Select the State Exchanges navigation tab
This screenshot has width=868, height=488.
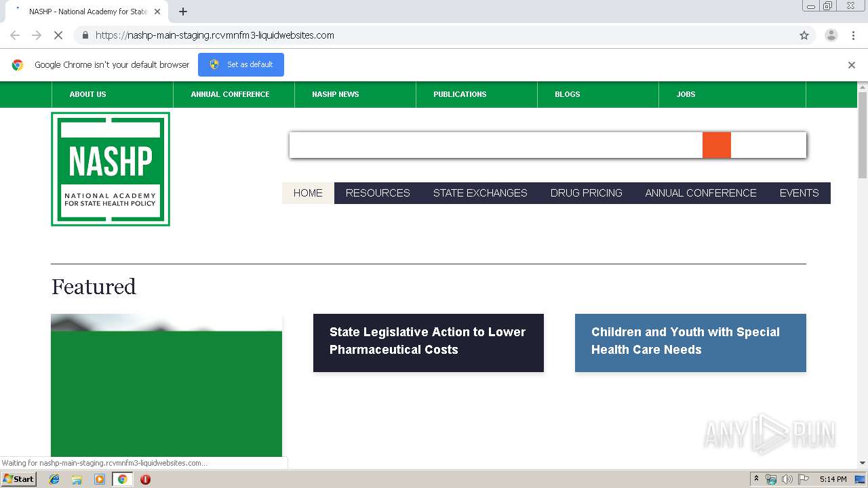click(480, 193)
